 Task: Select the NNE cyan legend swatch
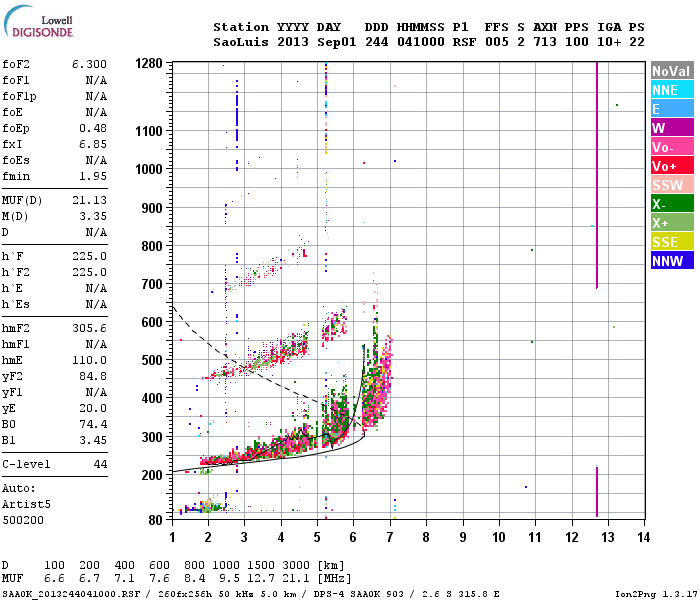point(672,90)
